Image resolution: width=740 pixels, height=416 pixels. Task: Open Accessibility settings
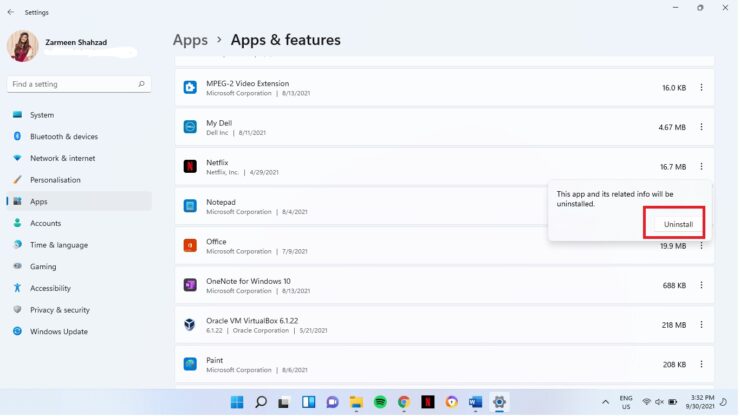coord(79,288)
